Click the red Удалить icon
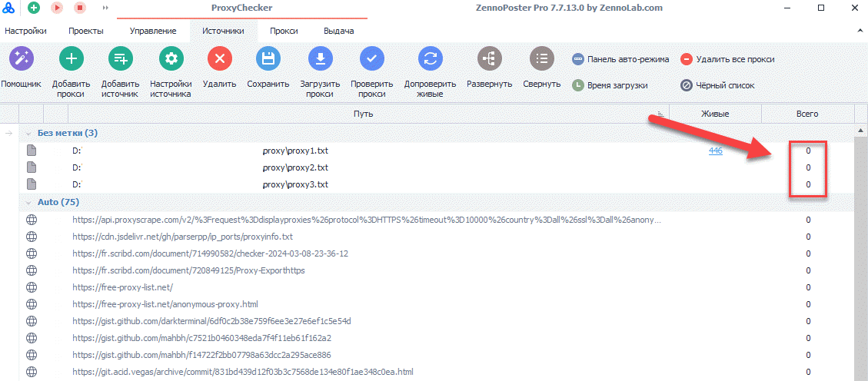 220,58
